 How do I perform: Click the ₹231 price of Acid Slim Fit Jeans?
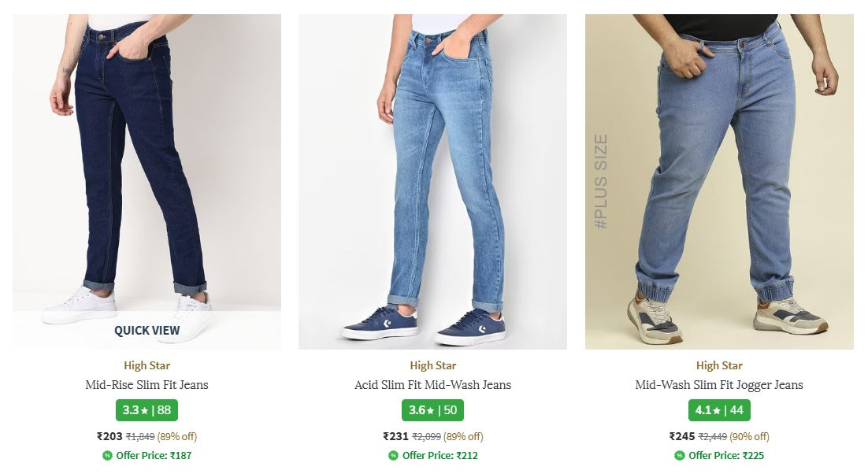click(395, 436)
